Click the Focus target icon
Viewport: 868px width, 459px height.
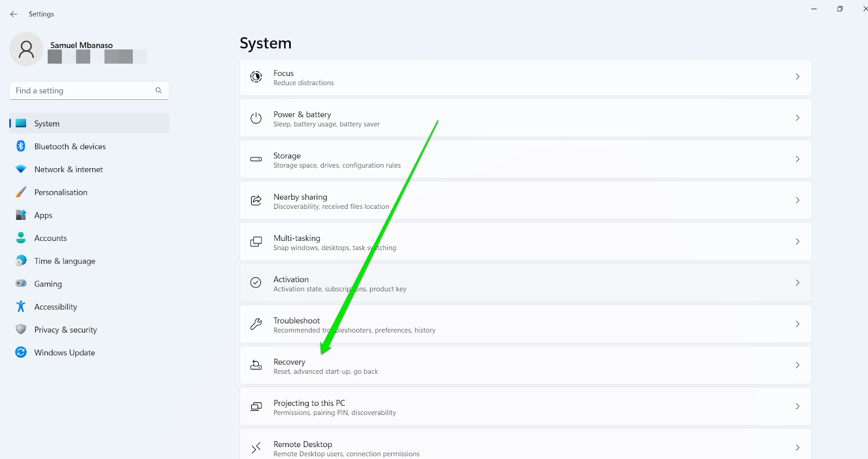click(256, 77)
